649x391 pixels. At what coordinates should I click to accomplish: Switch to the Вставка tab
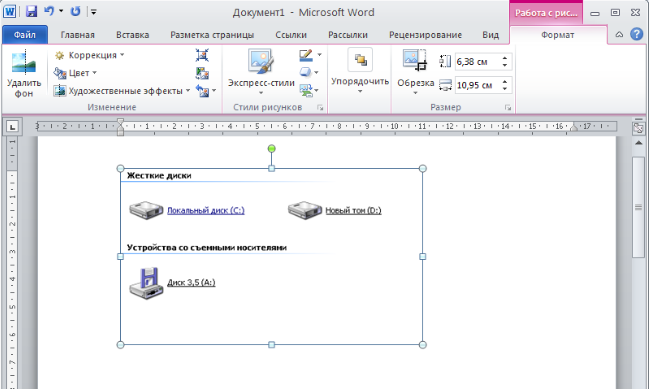[x=132, y=35]
